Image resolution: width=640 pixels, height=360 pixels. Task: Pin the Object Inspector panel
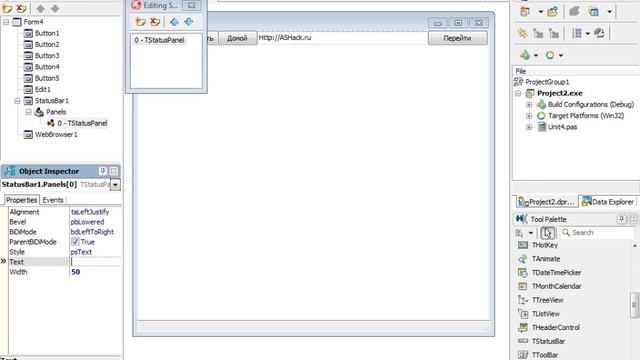[103, 171]
